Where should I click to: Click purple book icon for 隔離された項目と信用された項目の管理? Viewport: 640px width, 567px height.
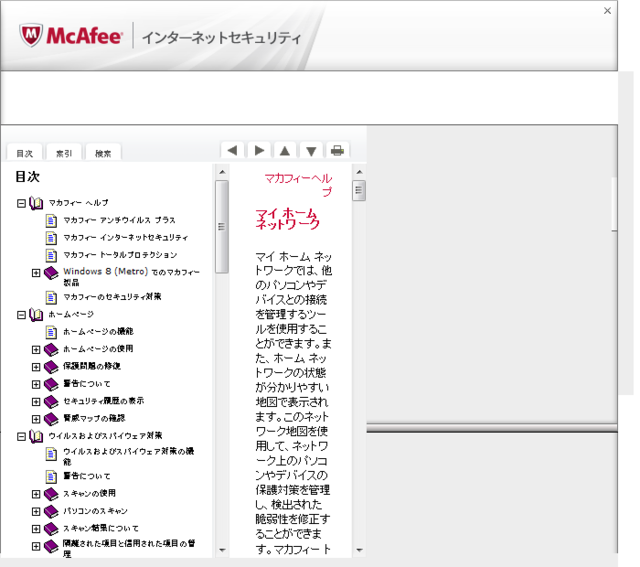coord(51,546)
